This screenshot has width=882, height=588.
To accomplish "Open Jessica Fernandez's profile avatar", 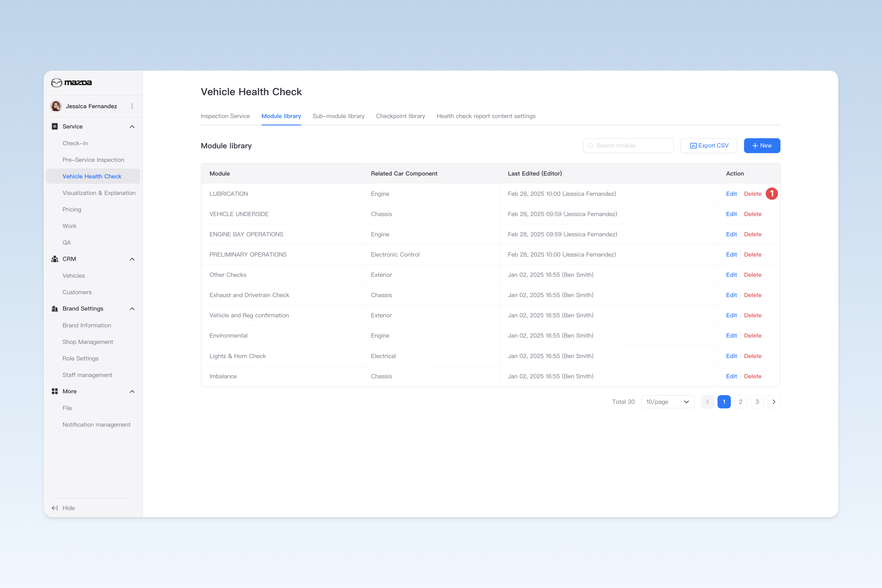I will pos(56,106).
